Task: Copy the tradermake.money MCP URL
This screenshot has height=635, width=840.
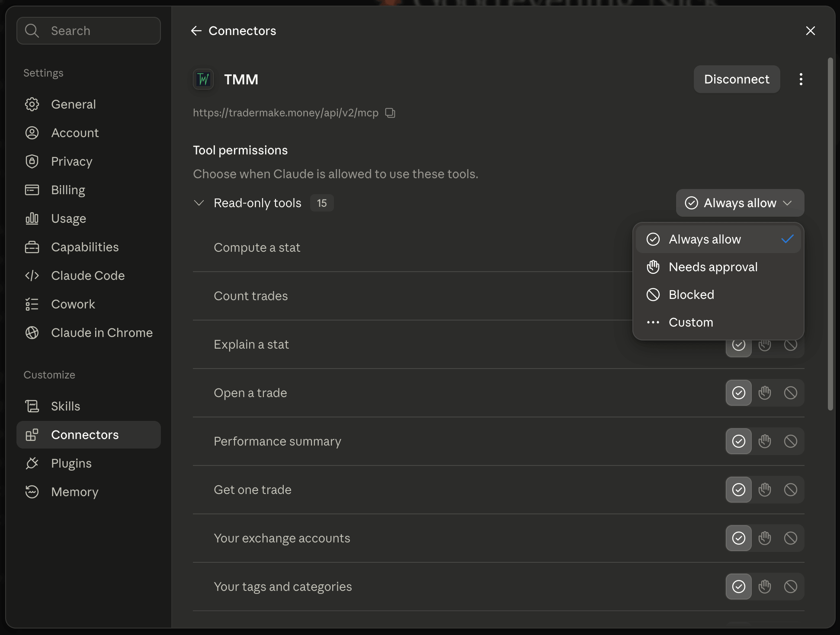Action: tap(390, 113)
